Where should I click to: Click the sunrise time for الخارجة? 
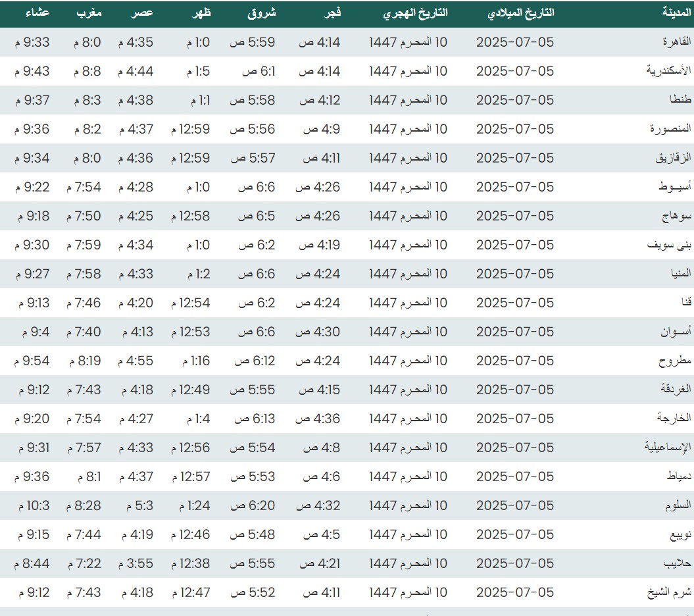coord(253,419)
